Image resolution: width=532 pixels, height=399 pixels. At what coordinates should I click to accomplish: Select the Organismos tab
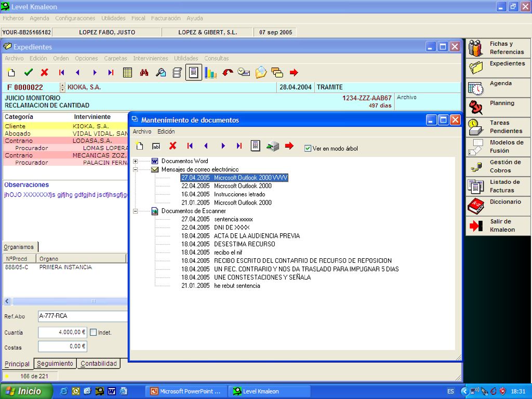pyautogui.click(x=19, y=247)
